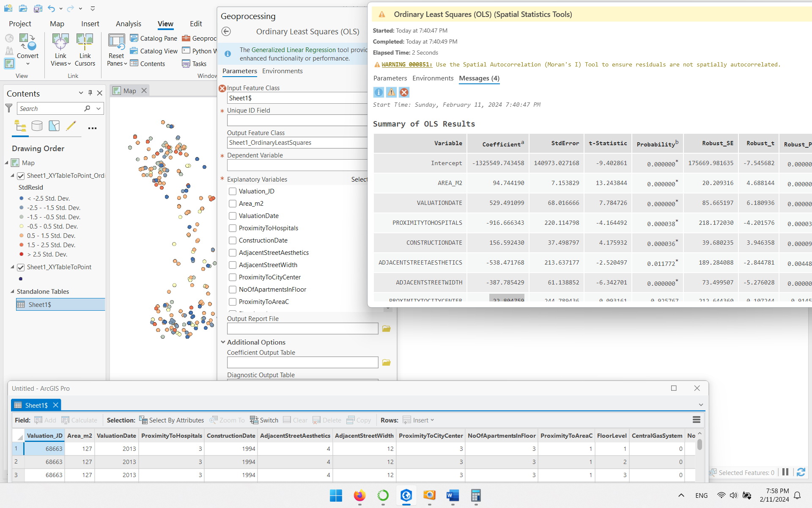The width and height of the screenshot is (812, 508).
Task: Check the ProximityToCityCenter variable
Action: coord(233,277)
